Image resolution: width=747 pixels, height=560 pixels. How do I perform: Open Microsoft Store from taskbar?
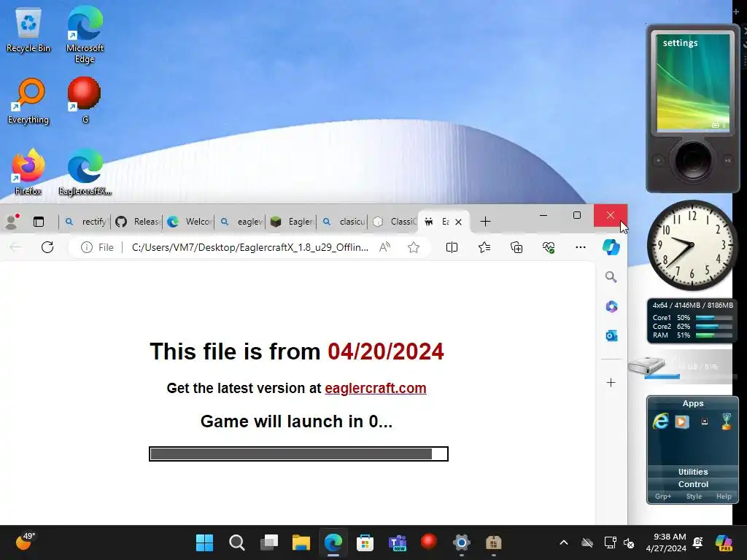365,542
